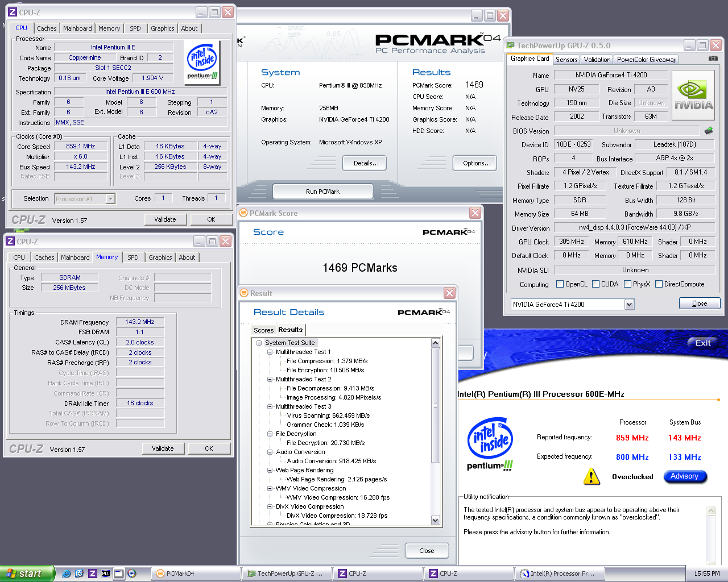Click the Result tree scrollbar up arrow
The image size is (728, 582).
[436, 343]
